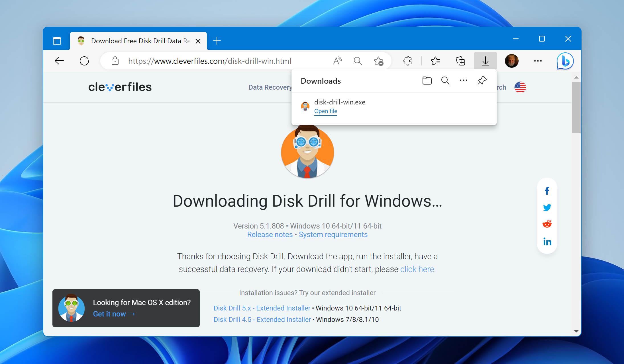Launch the Bing chat sidebar icon
The width and height of the screenshot is (624, 364).
565,61
